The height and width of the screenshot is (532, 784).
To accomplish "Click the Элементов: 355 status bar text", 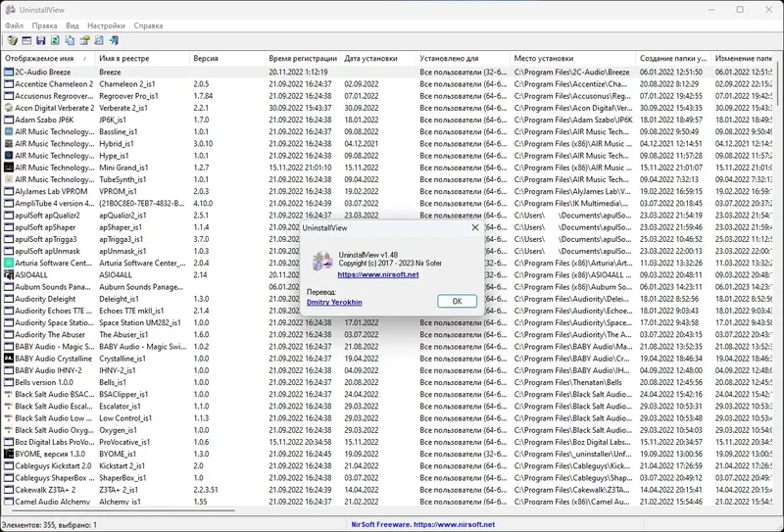I will 50,525.
